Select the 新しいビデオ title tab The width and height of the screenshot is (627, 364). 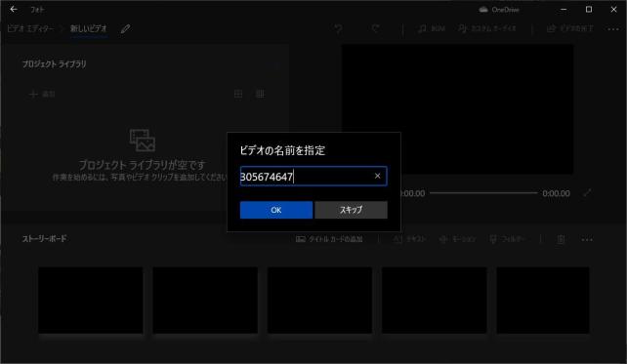point(89,28)
